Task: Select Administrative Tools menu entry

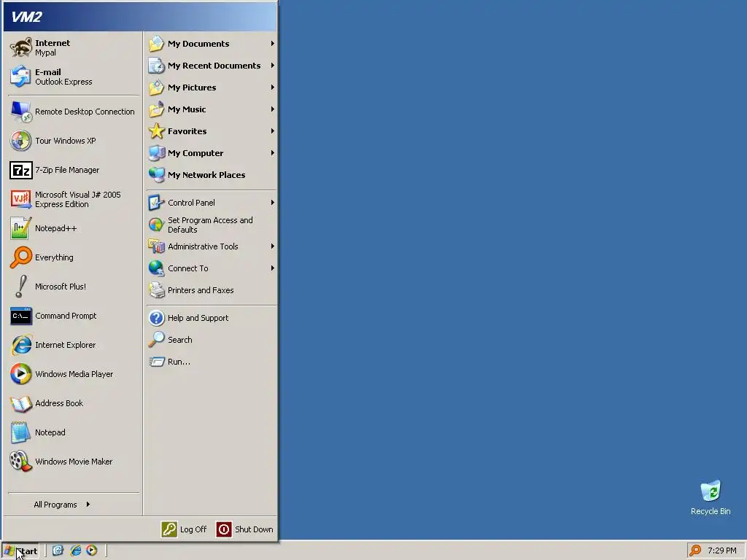Action: pyautogui.click(x=212, y=246)
